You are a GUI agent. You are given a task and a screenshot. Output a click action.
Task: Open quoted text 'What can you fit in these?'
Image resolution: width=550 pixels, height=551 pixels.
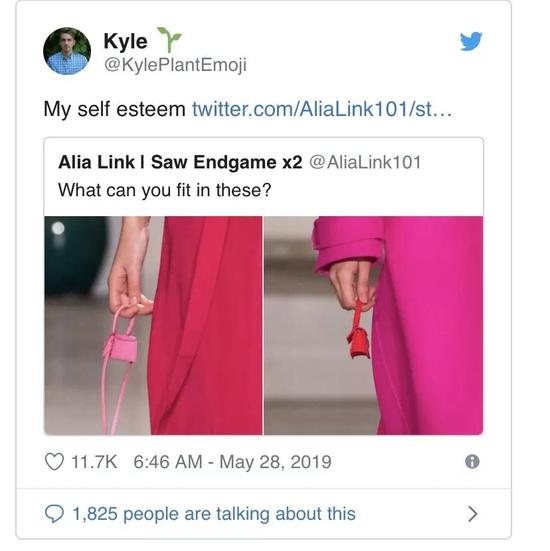[x=165, y=190]
